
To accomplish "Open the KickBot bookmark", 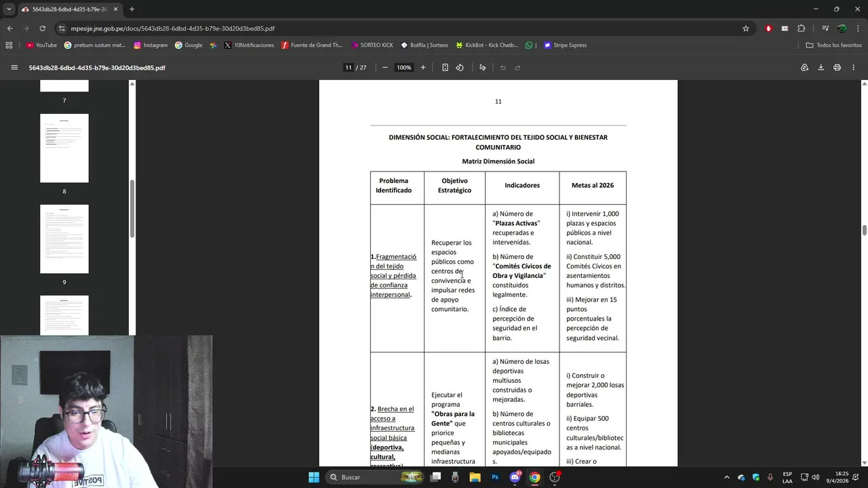I will [487, 45].
